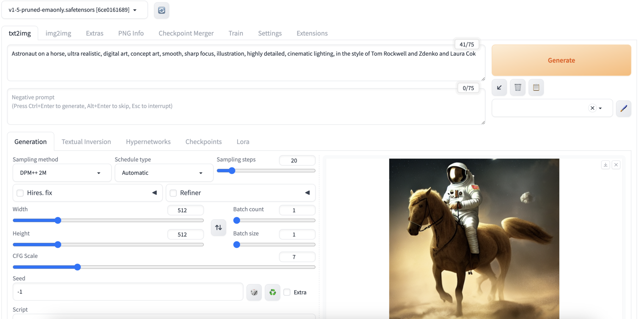Enable the Hires. fix checkbox
Image resolution: width=644 pixels, height=319 pixels.
point(20,193)
